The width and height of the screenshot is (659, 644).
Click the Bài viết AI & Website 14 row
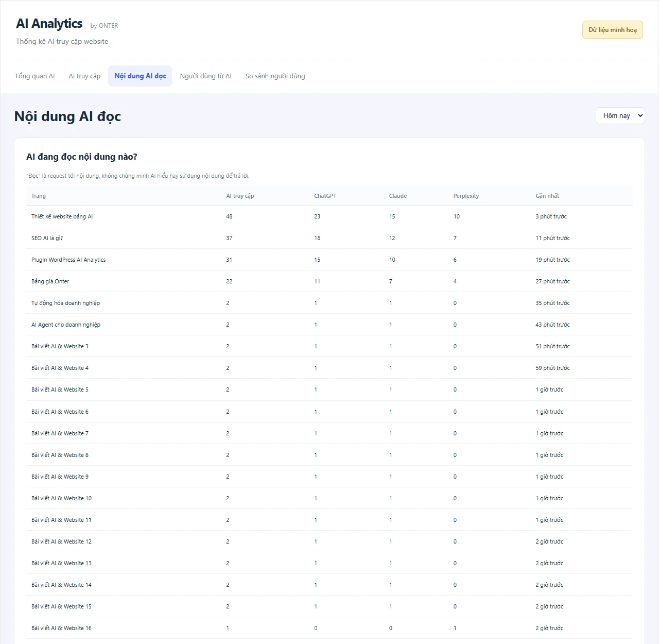[329, 585]
